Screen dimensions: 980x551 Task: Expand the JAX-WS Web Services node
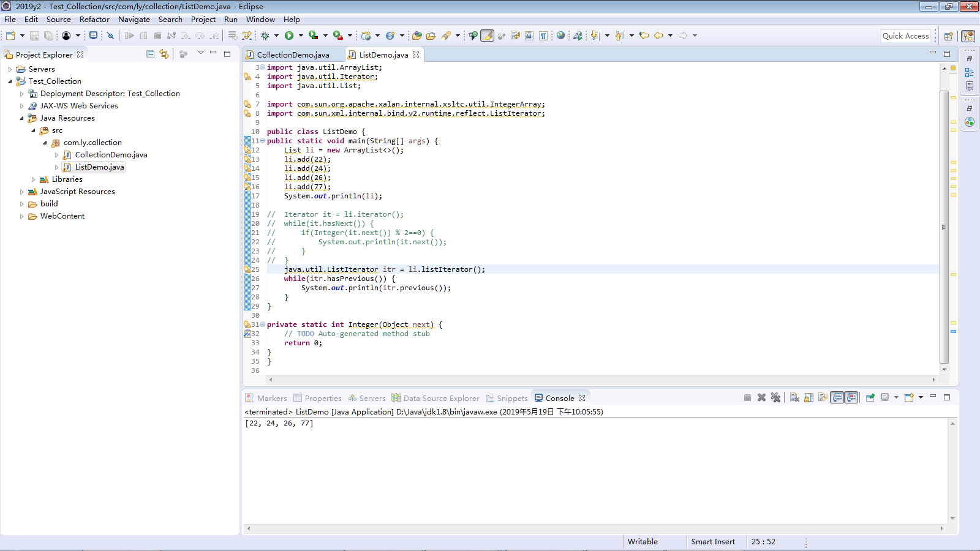[21, 106]
